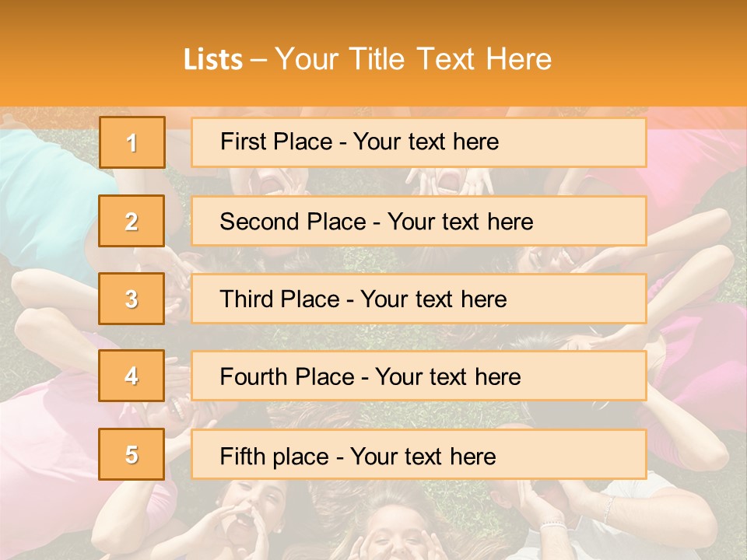Click the number 3 list marker

pos(132,299)
